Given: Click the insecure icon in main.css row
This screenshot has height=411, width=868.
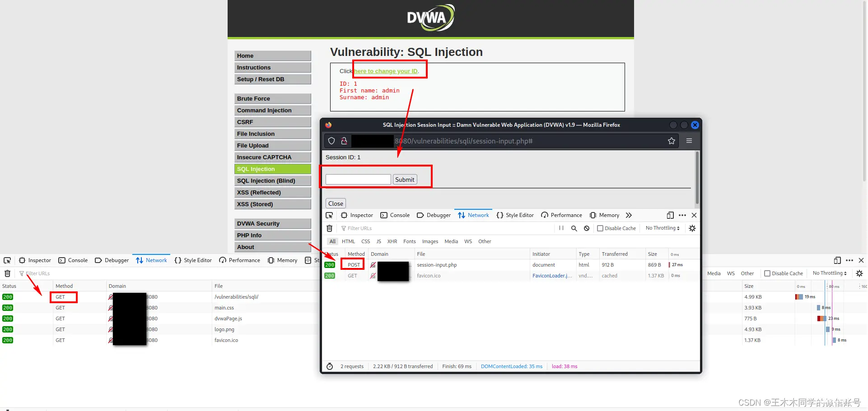Looking at the screenshot, I should (111, 308).
